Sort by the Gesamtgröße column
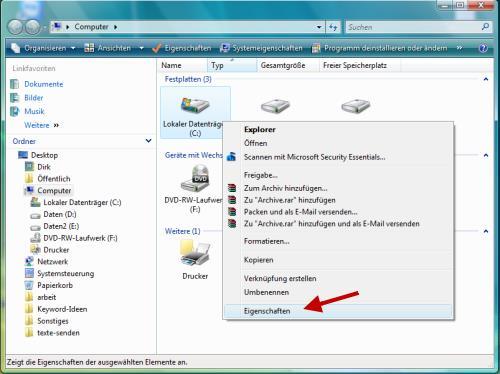 click(x=288, y=65)
